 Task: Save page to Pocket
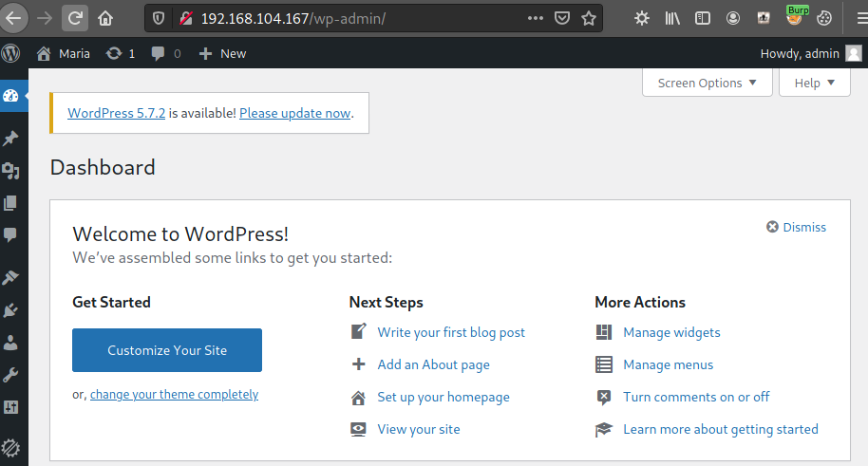point(562,18)
